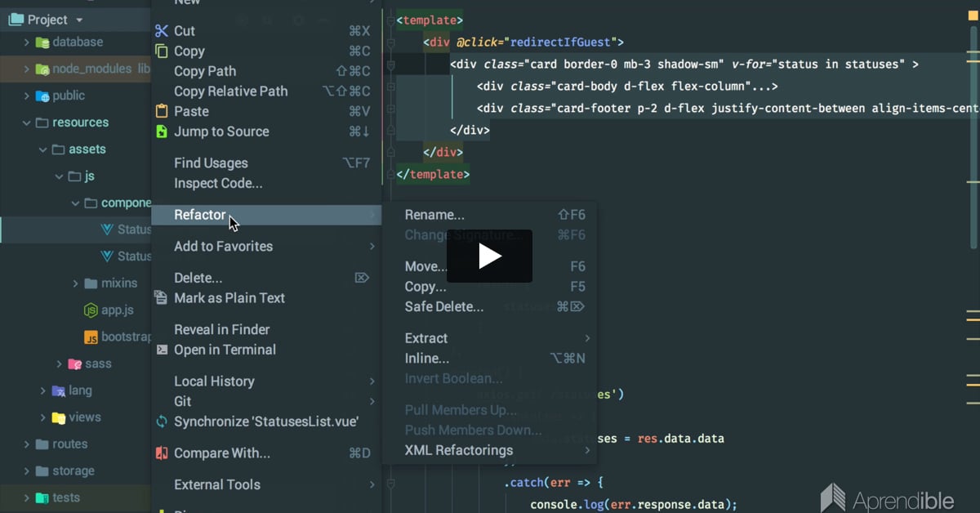Image resolution: width=980 pixels, height=513 pixels.
Task: Choose Inline... refactoring option
Action: coord(490,359)
